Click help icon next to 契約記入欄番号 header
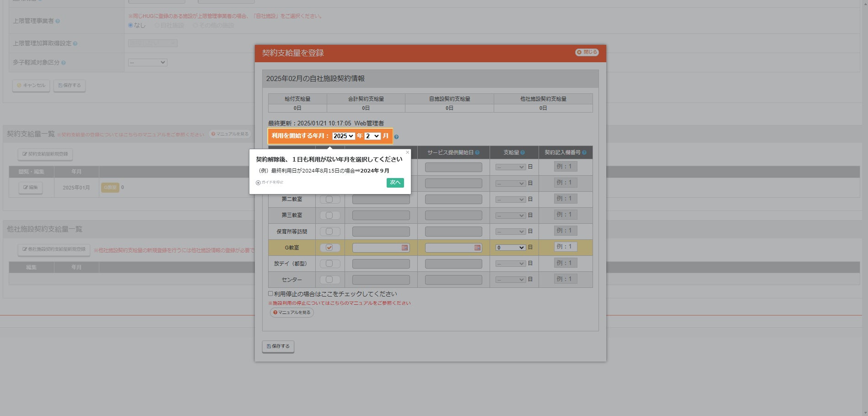The width and height of the screenshot is (868, 416). 584,152
